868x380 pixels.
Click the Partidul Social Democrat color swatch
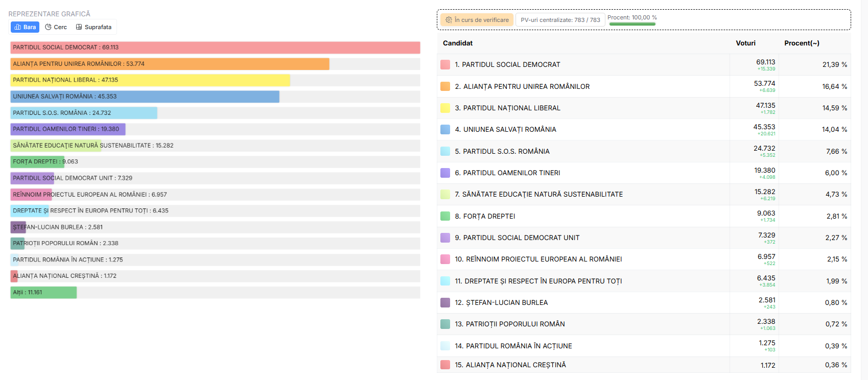[445, 64]
